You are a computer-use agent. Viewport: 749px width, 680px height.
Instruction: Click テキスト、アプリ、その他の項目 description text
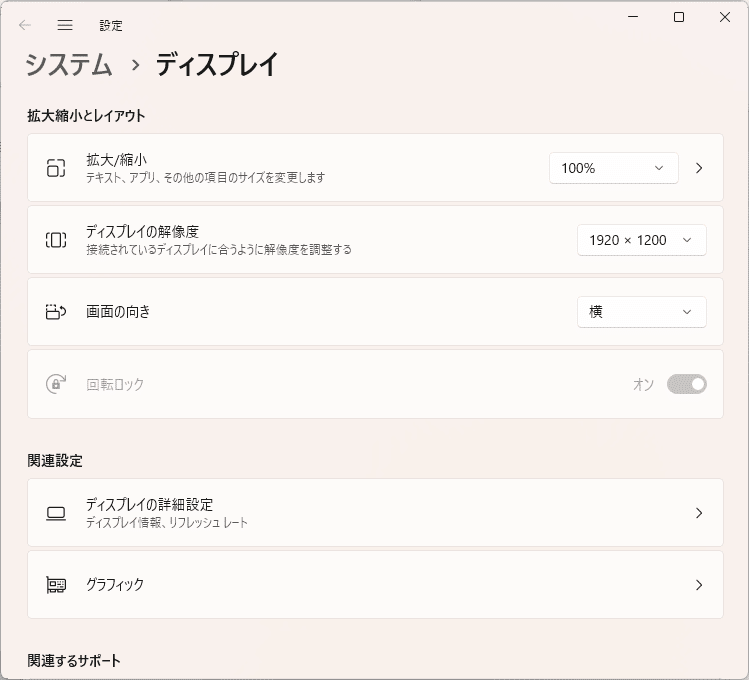click(x=205, y=178)
